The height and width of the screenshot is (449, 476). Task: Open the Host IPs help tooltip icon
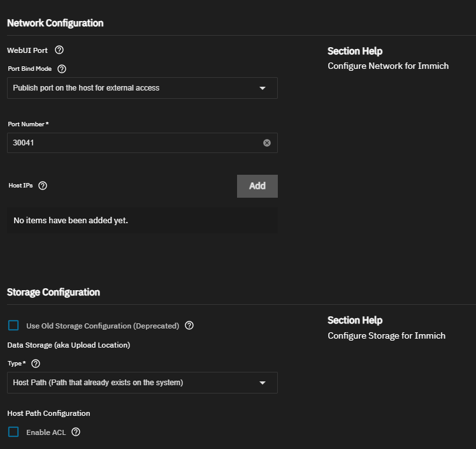pos(43,186)
